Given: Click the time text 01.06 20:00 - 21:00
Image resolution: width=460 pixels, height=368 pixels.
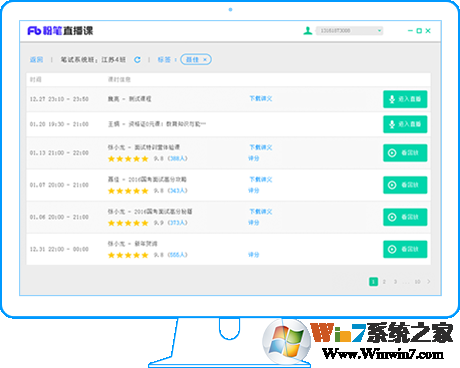Looking at the screenshot, I should pos(59,217).
